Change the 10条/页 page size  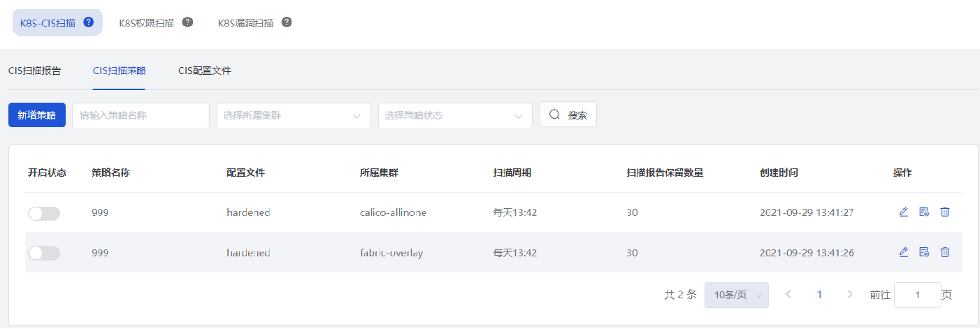[737, 295]
